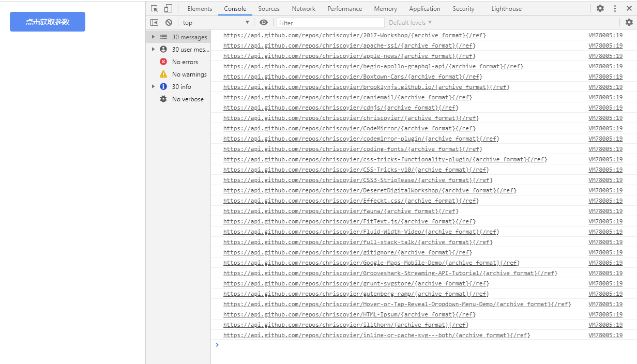Switch to the Console tab
The height and width of the screenshot is (364, 637).
[x=235, y=9]
